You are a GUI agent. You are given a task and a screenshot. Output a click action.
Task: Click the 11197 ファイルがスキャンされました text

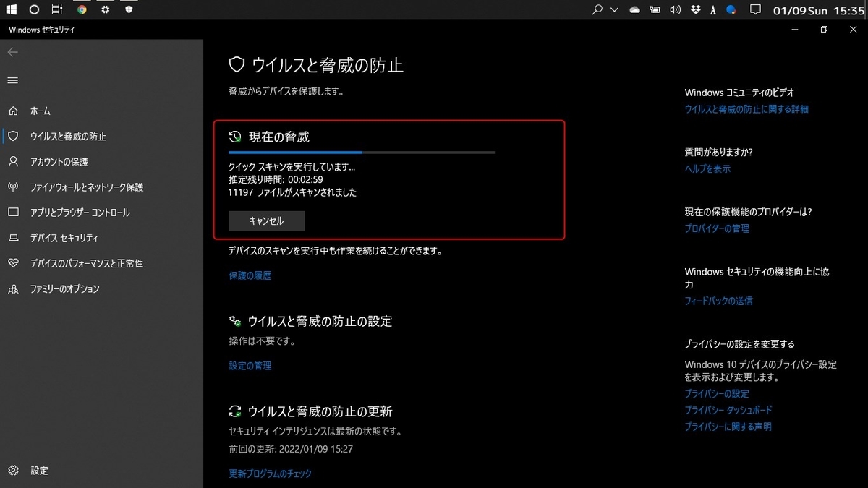pos(292,192)
